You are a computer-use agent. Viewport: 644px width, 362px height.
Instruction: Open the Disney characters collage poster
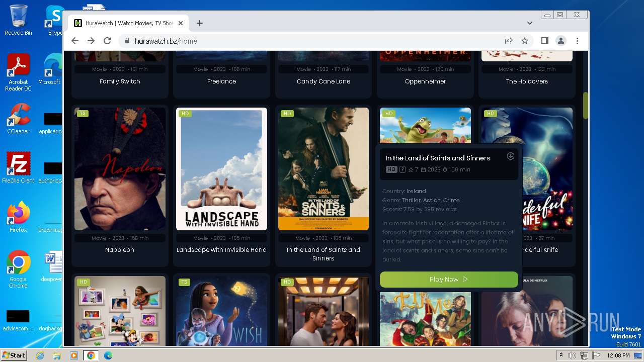coord(120,311)
